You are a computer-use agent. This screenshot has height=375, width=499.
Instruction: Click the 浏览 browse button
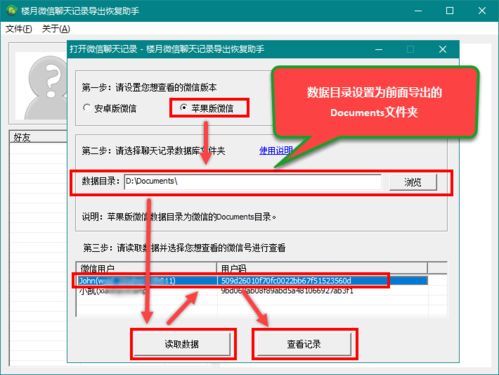coord(413,182)
